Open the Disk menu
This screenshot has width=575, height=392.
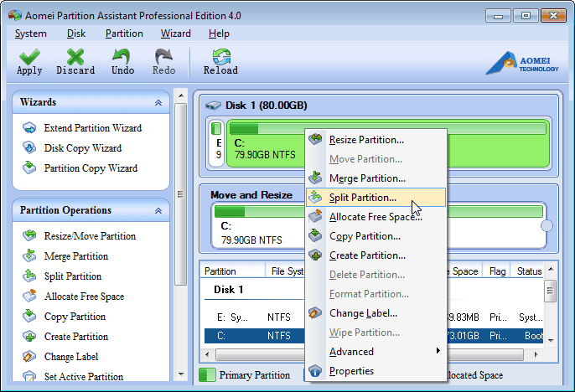(76, 34)
